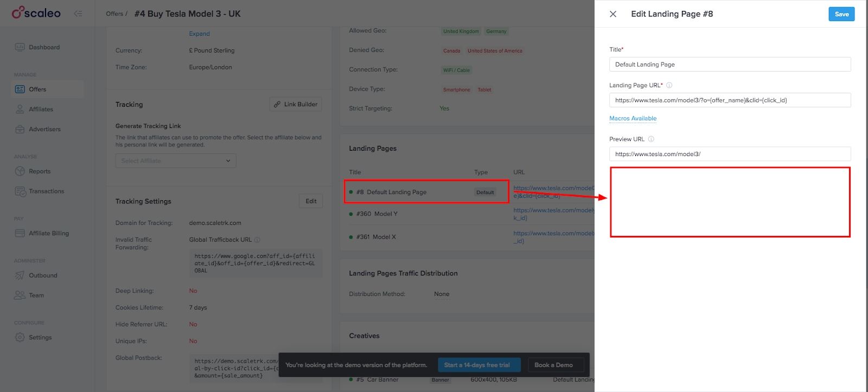
Task: Open Dashboard menu item
Action: coord(44,47)
